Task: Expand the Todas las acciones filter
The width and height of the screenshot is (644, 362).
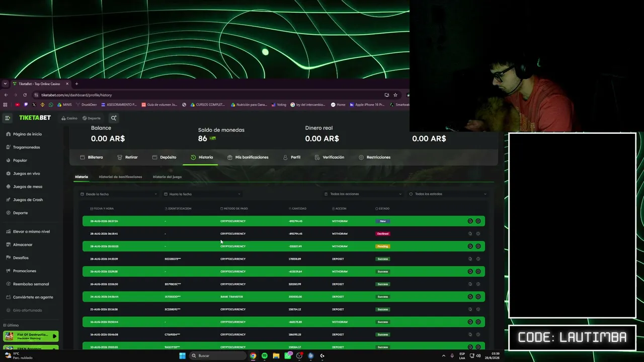Action: tap(363, 194)
